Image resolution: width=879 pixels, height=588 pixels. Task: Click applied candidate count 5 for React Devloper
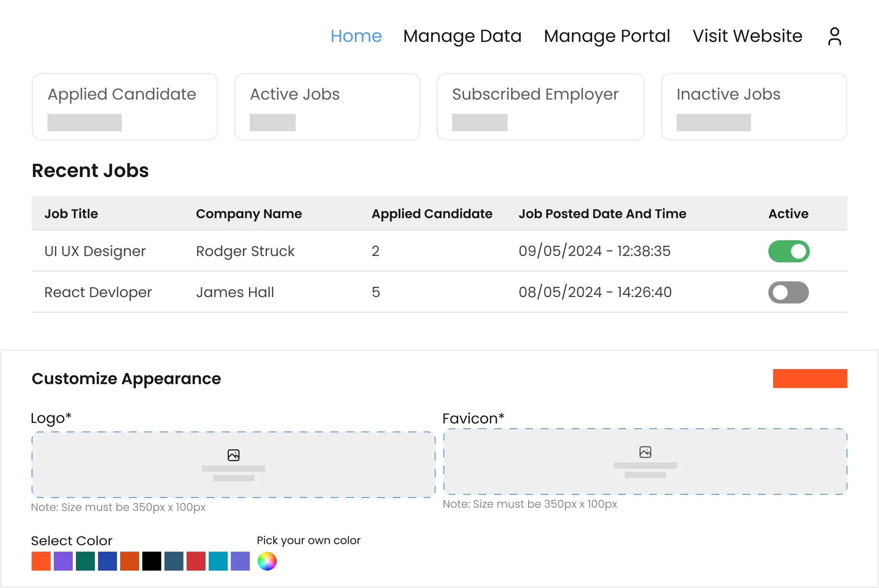(x=376, y=292)
